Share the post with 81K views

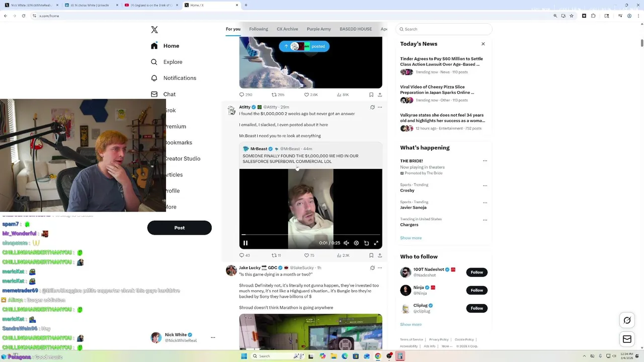[380, 95]
